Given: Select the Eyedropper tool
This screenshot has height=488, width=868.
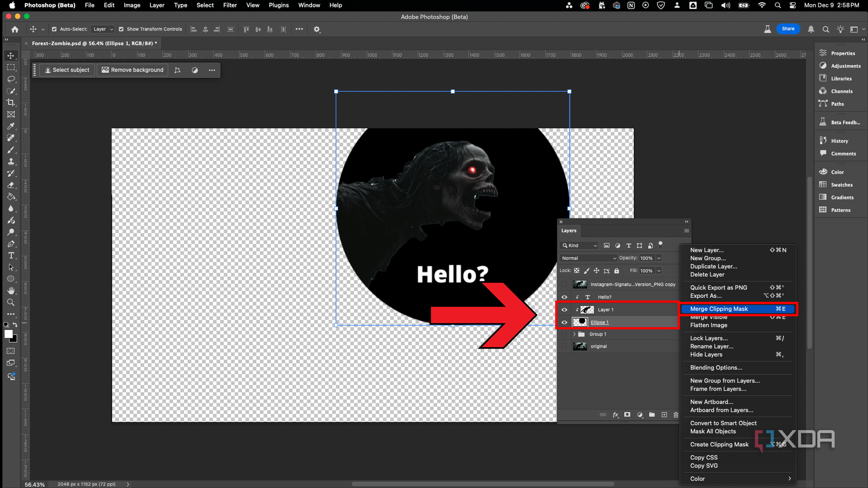Looking at the screenshot, I should pos(11,126).
